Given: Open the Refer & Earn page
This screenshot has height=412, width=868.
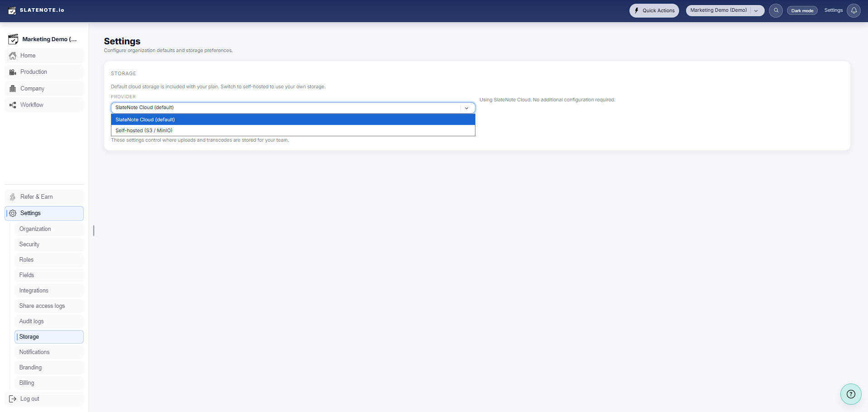Looking at the screenshot, I should pos(37,196).
